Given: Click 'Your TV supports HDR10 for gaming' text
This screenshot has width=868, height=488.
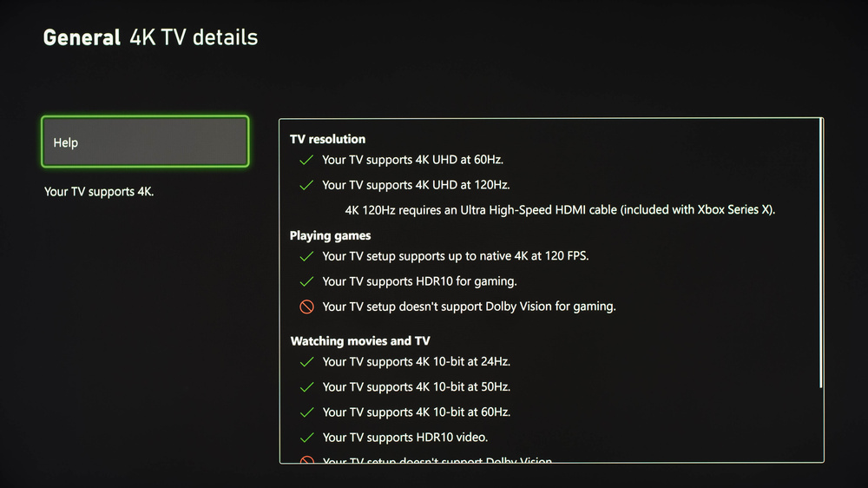Looking at the screenshot, I should tap(419, 281).
